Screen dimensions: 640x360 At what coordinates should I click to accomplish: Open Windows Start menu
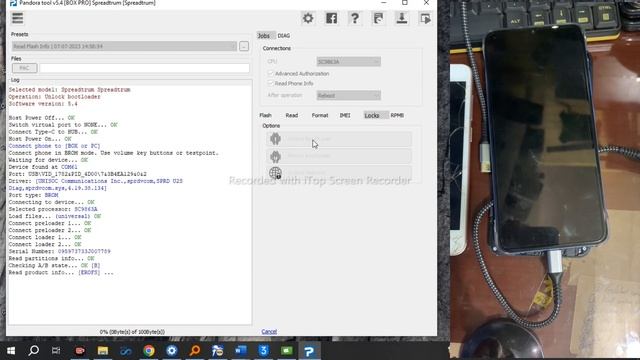(11, 351)
